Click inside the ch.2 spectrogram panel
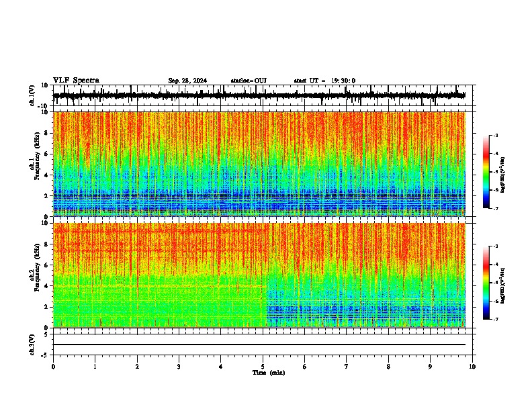532x411 pixels. pyautogui.click(x=259, y=275)
